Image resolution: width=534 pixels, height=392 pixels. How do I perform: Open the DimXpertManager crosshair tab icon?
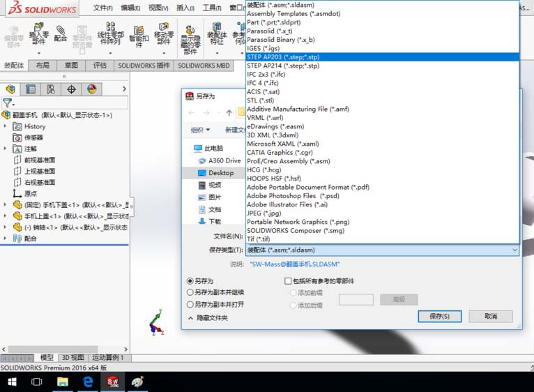click(71, 89)
